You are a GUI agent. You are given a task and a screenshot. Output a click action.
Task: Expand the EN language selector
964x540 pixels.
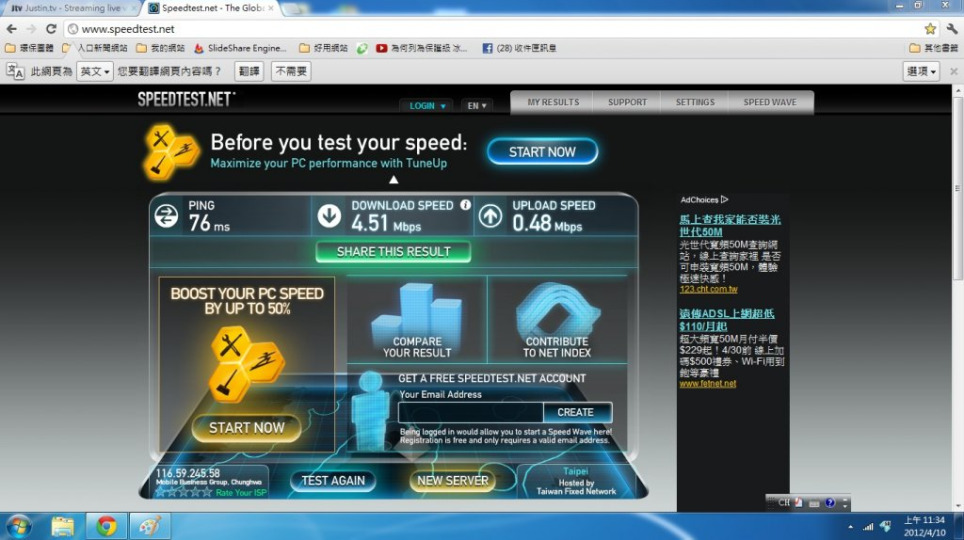pos(476,105)
